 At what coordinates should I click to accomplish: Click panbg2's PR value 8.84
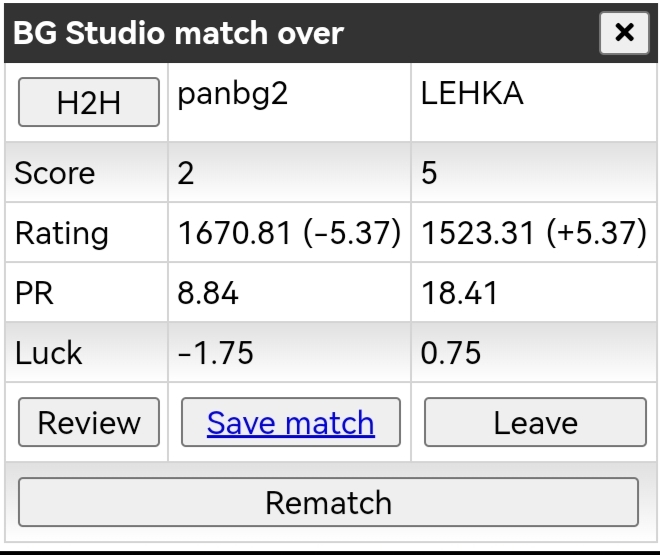(208, 293)
